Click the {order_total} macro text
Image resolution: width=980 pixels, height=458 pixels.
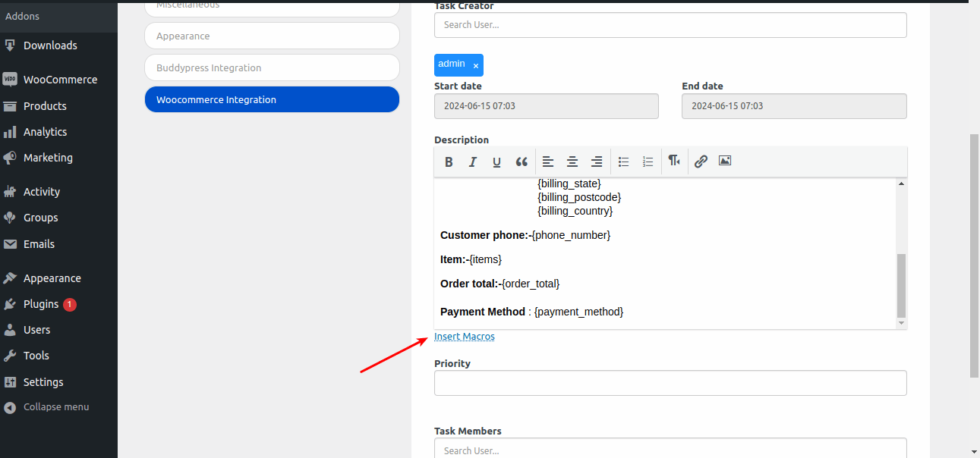click(x=531, y=284)
